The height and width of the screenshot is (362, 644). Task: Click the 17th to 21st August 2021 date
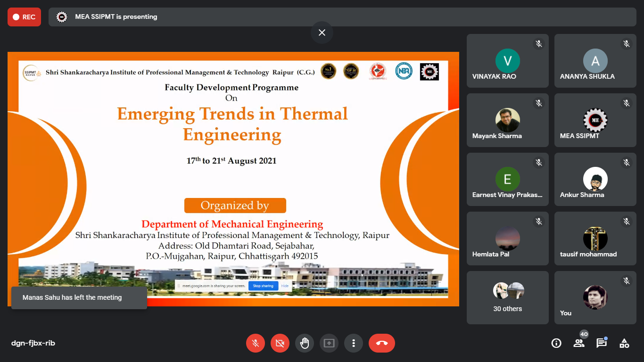click(231, 161)
